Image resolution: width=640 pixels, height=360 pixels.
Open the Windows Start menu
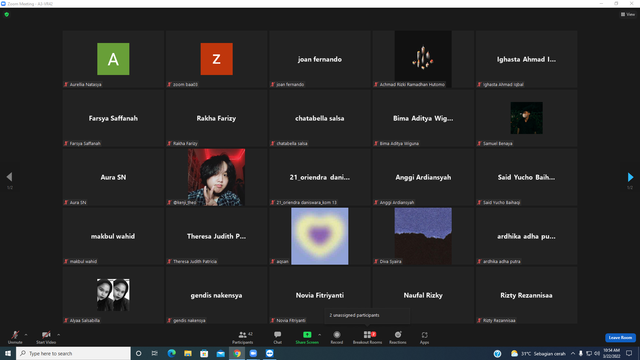click(x=8, y=353)
